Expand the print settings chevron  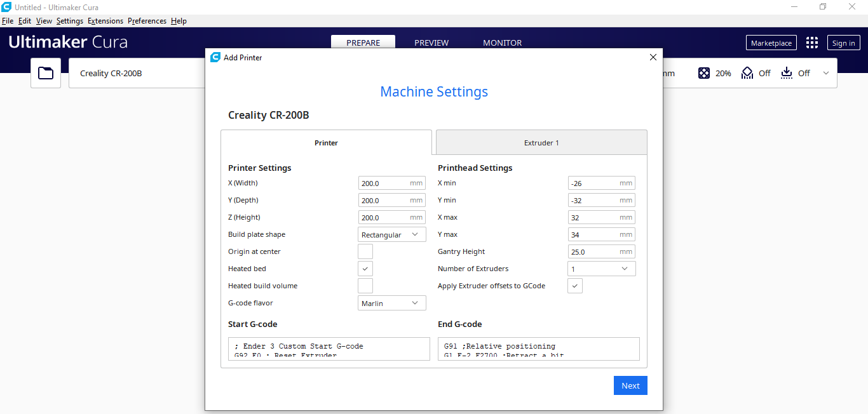tap(826, 73)
